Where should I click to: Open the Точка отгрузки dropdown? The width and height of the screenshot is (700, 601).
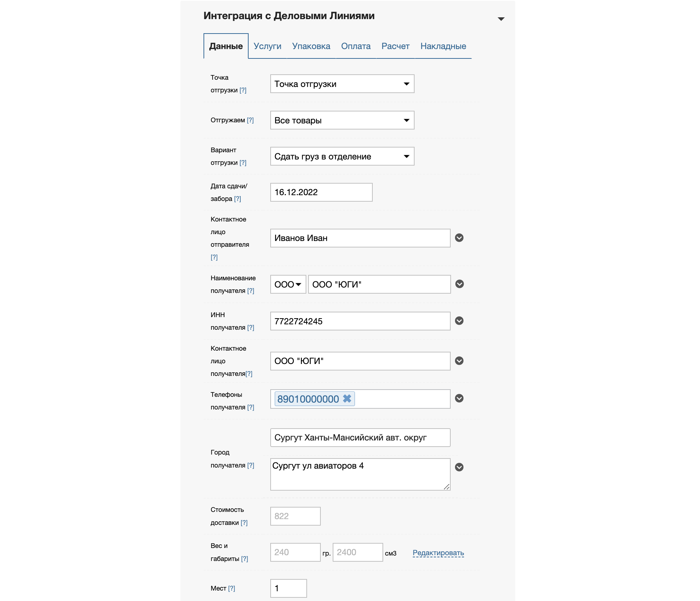click(x=342, y=84)
